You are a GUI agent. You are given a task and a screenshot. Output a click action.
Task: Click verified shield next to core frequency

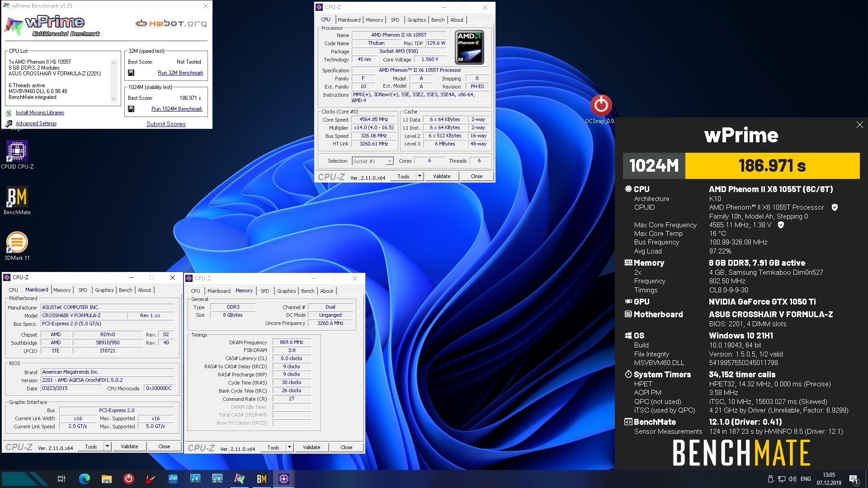click(x=780, y=225)
